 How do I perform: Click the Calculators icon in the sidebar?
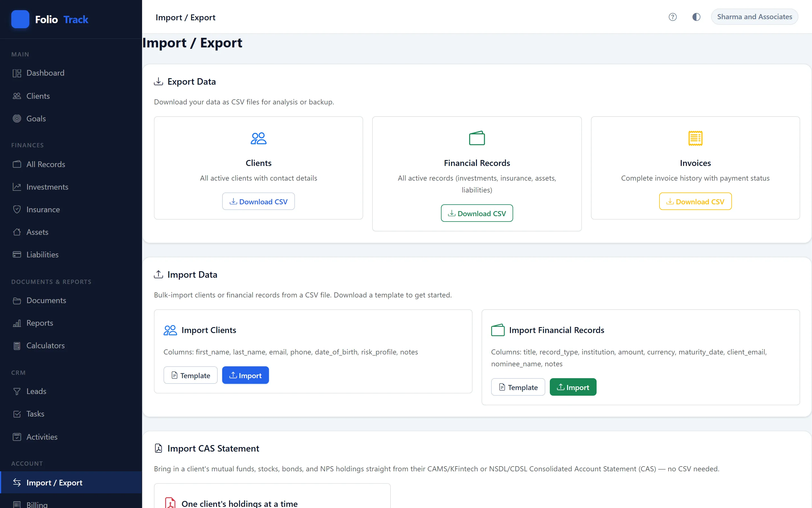17,346
